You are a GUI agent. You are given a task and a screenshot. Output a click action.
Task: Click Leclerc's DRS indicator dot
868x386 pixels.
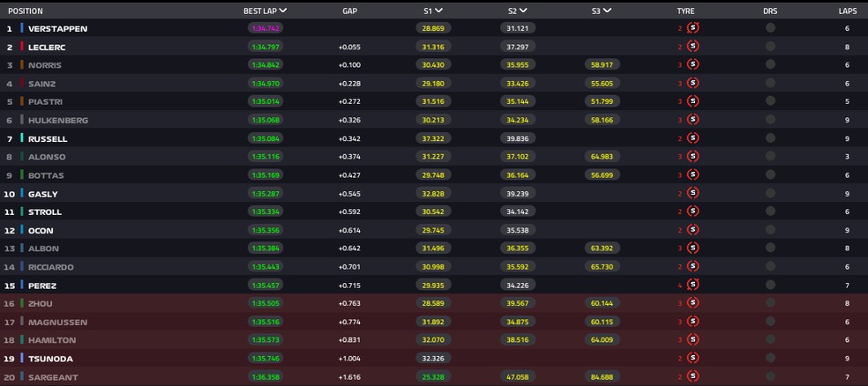(x=770, y=47)
